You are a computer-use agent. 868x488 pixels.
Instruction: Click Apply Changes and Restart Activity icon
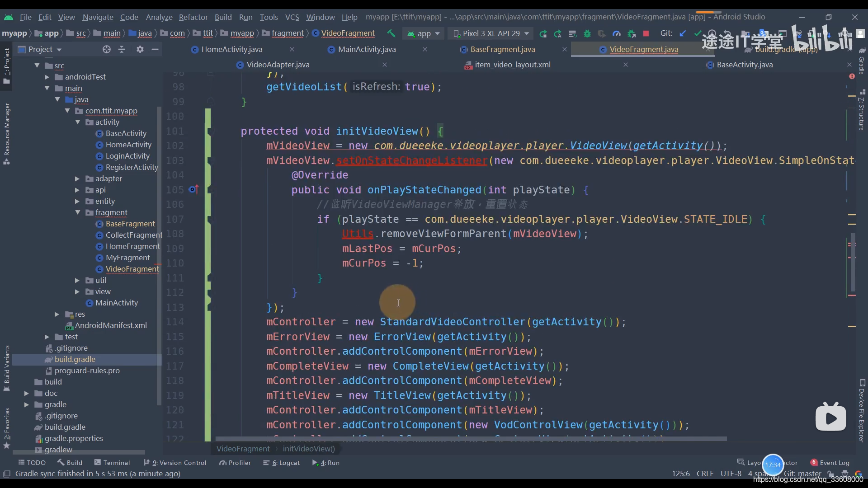557,33
